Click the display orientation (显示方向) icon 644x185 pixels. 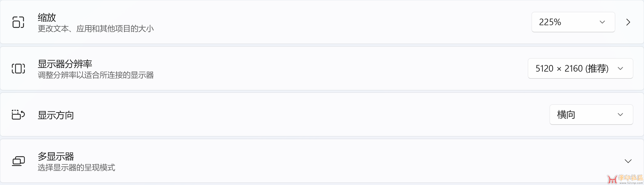[x=18, y=115]
